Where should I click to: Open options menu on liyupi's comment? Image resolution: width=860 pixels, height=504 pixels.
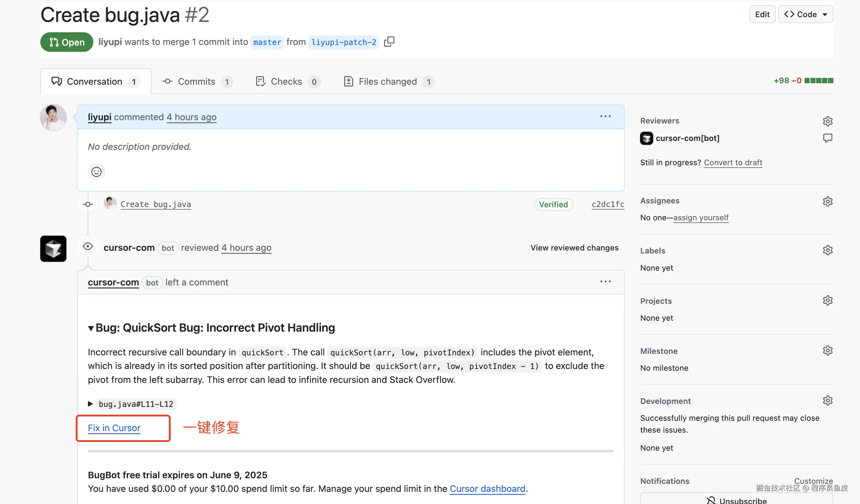(605, 117)
